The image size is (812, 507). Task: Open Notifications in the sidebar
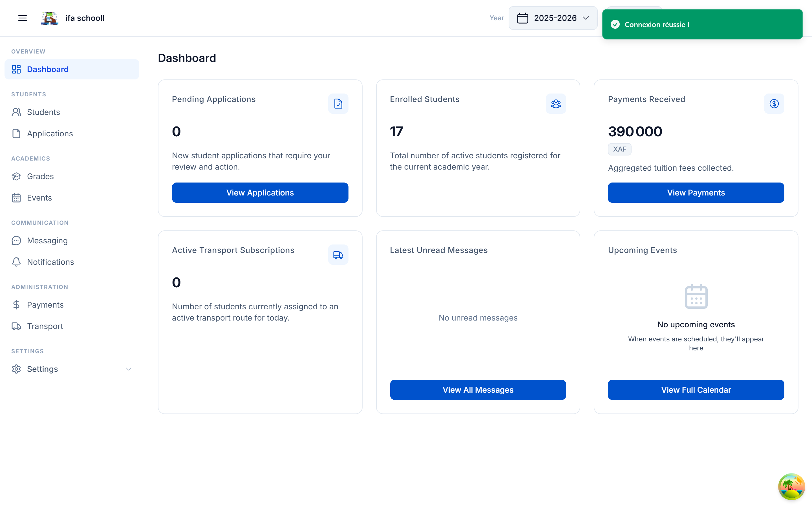(50, 262)
